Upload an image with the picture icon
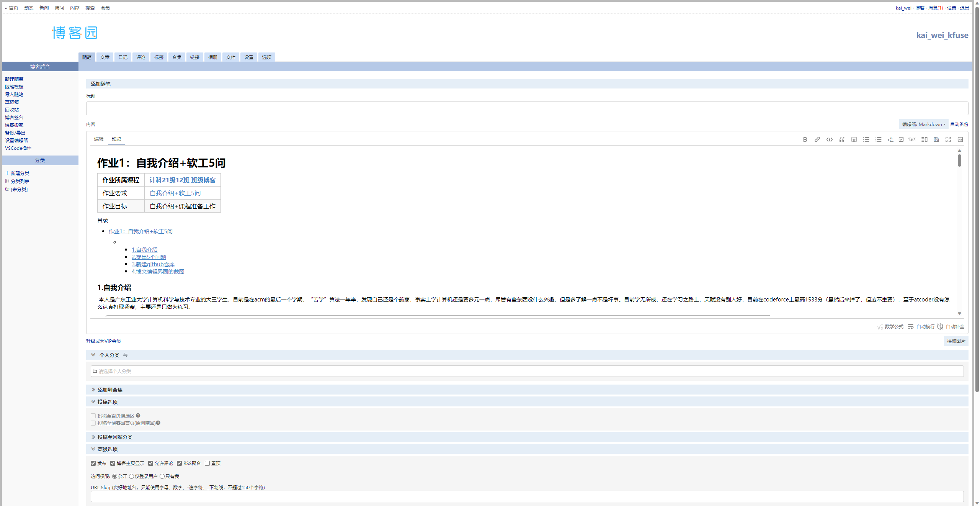980x506 pixels. tap(960, 139)
